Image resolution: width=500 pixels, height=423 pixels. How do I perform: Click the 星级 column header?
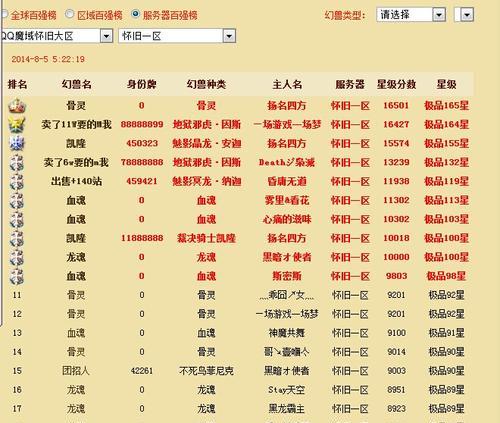447,84
